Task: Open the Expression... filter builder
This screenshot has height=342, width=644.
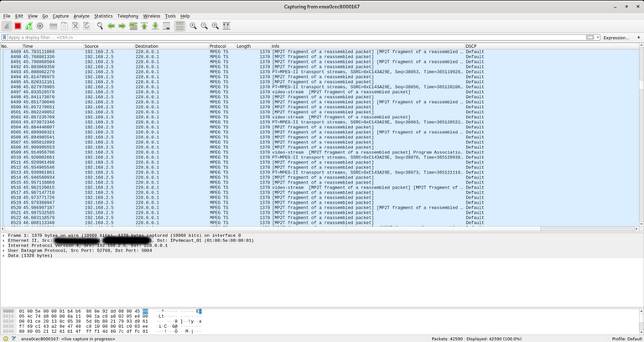Action: (616, 38)
